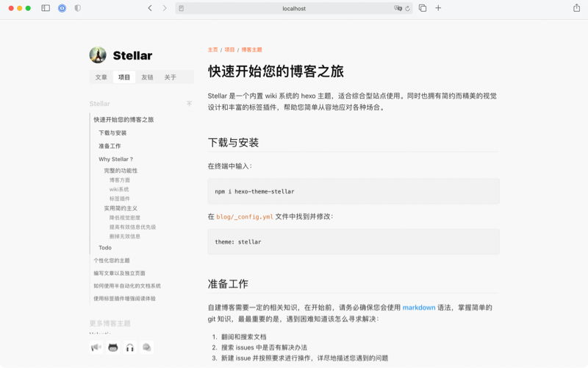Switch to the 文章 tab

pyautogui.click(x=101, y=77)
